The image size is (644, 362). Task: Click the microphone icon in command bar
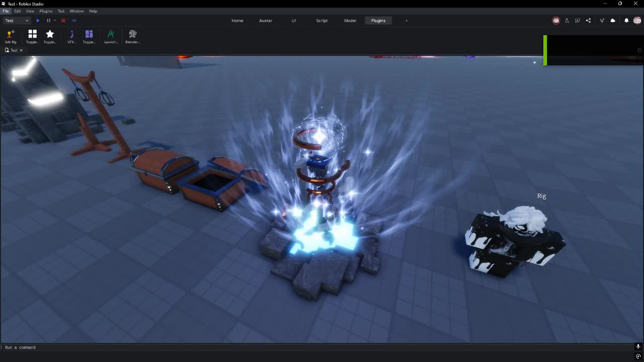638,346
